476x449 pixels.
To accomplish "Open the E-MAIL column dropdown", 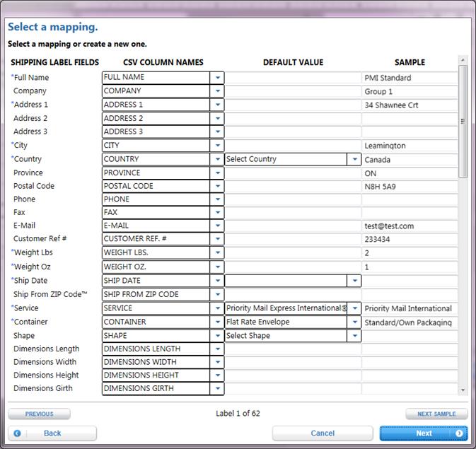I will click(x=217, y=226).
